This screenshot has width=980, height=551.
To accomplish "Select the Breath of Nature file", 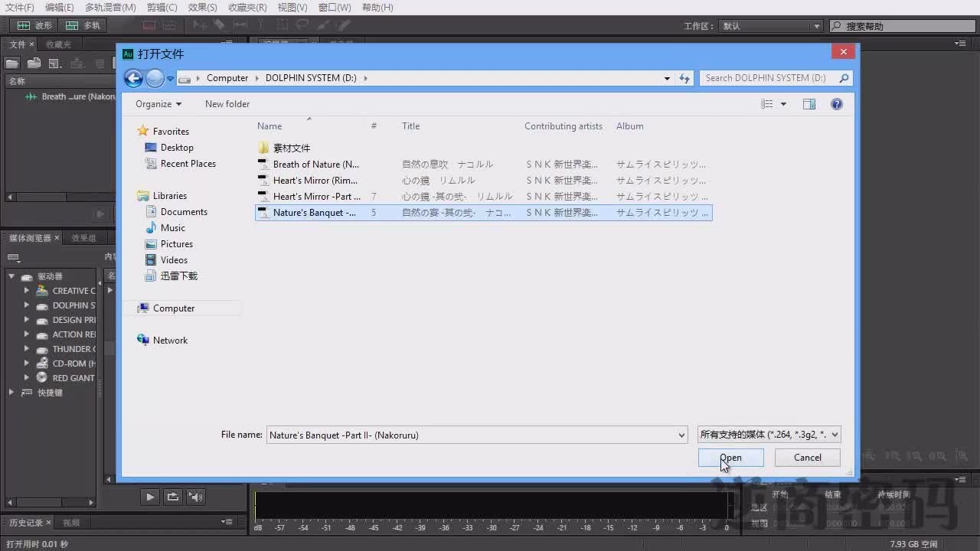I will (315, 165).
